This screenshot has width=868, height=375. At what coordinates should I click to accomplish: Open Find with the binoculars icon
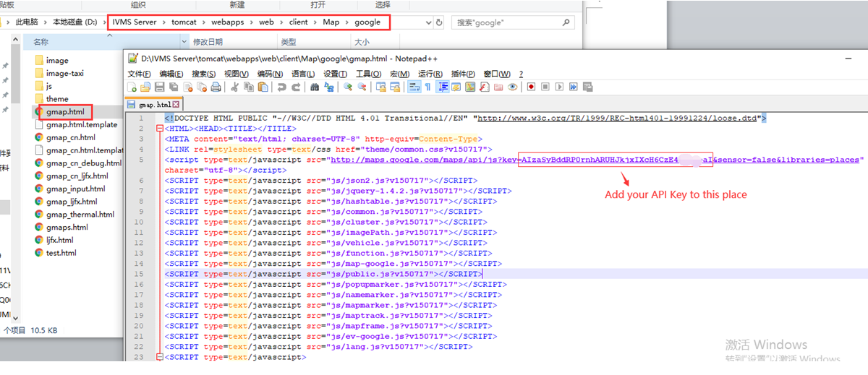click(x=315, y=87)
